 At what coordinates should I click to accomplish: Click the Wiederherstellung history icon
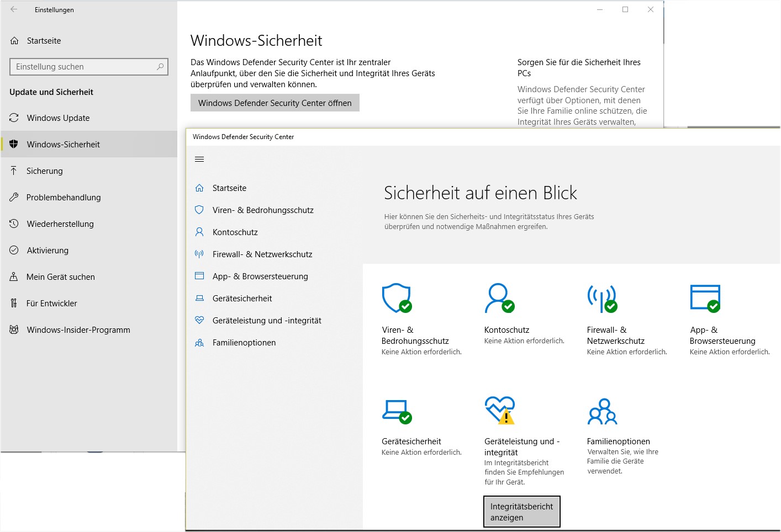14,224
